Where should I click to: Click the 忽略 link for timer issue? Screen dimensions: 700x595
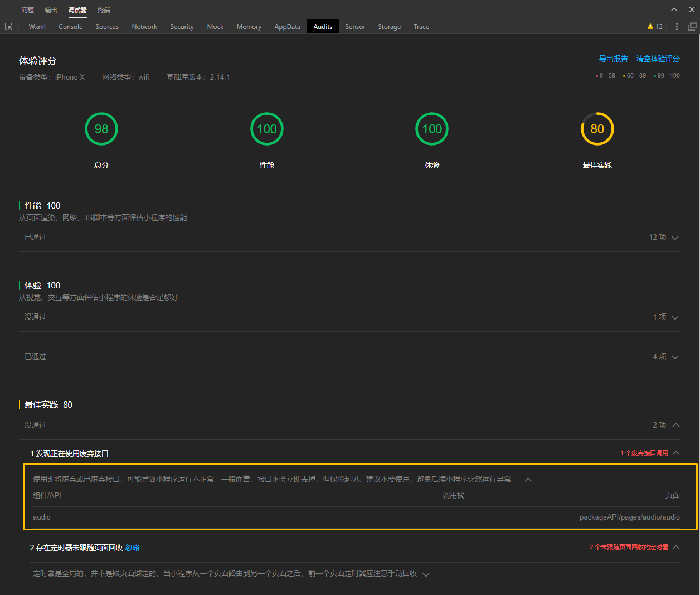133,548
